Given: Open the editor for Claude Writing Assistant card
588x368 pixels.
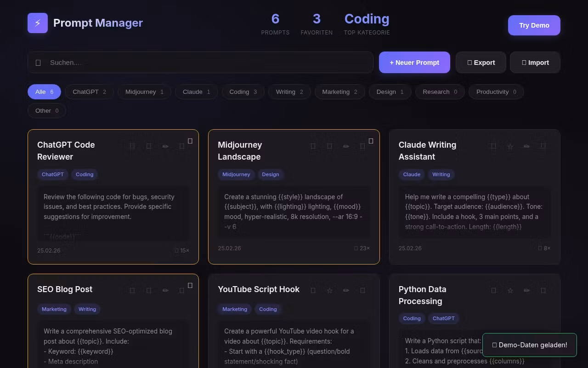Looking at the screenshot, I should (526, 147).
